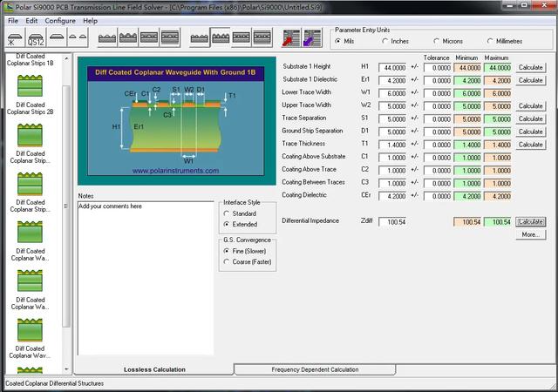Click the W1 Lower Trace Width field
Image resolution: width=558 pixels, height=392 pixels.
(392, 93)
